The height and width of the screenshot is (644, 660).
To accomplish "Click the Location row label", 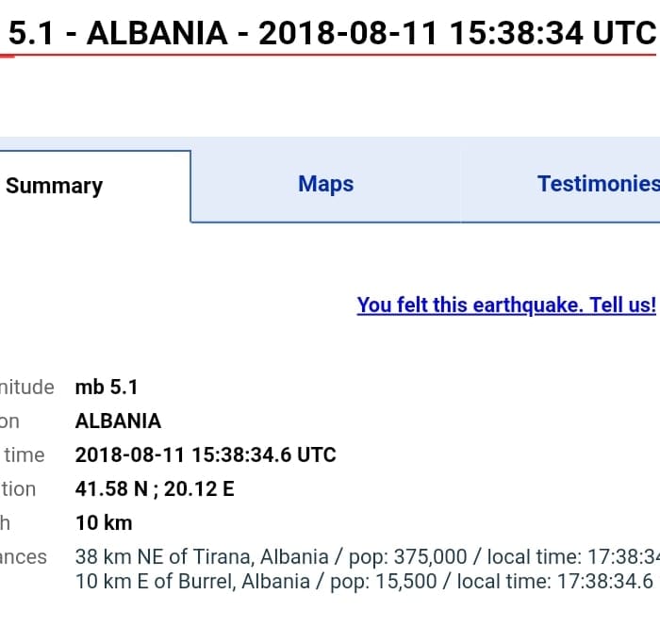I will 18,488.
